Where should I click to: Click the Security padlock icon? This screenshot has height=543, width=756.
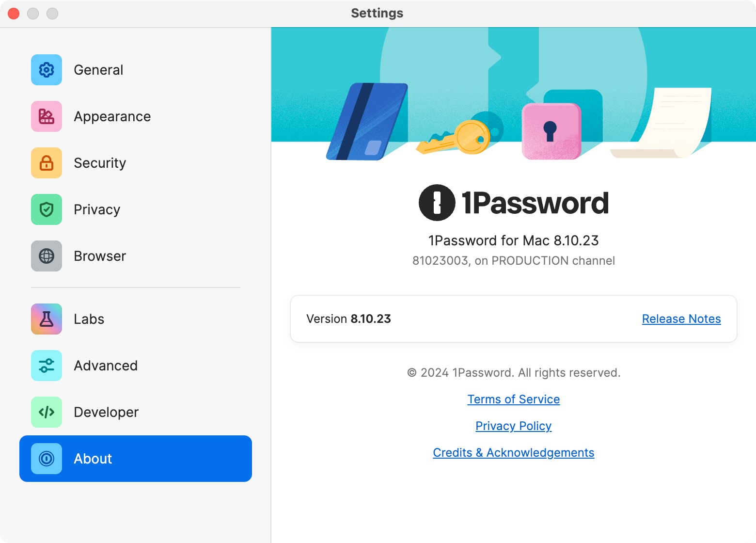47,163
